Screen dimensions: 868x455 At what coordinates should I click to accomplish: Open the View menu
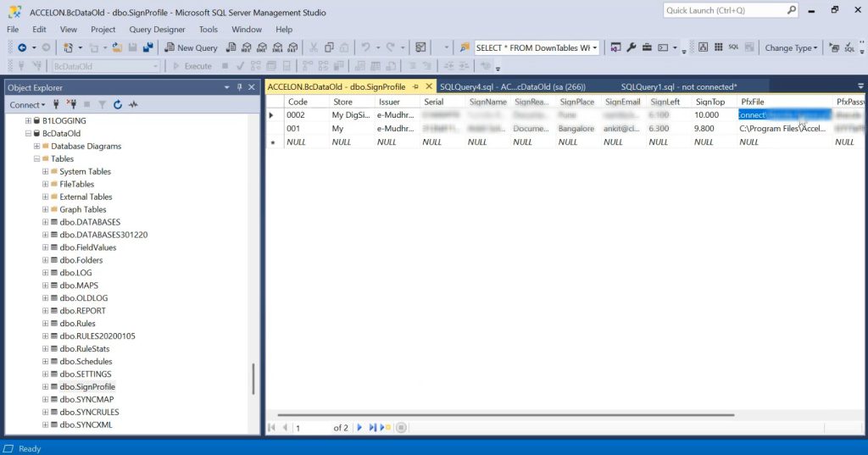pyautogui.click(x=68, y=30)
